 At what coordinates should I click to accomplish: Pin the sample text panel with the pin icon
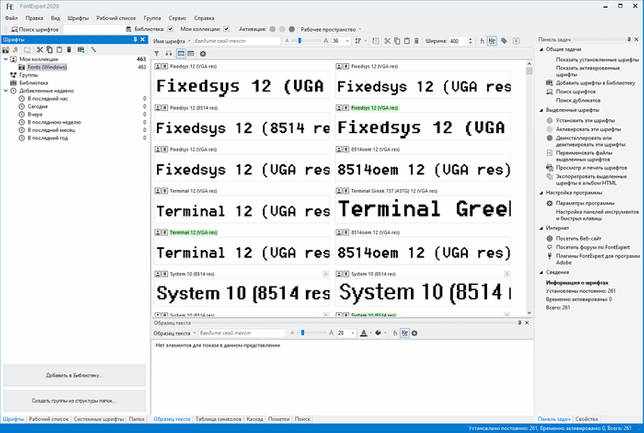coord(519,323)
